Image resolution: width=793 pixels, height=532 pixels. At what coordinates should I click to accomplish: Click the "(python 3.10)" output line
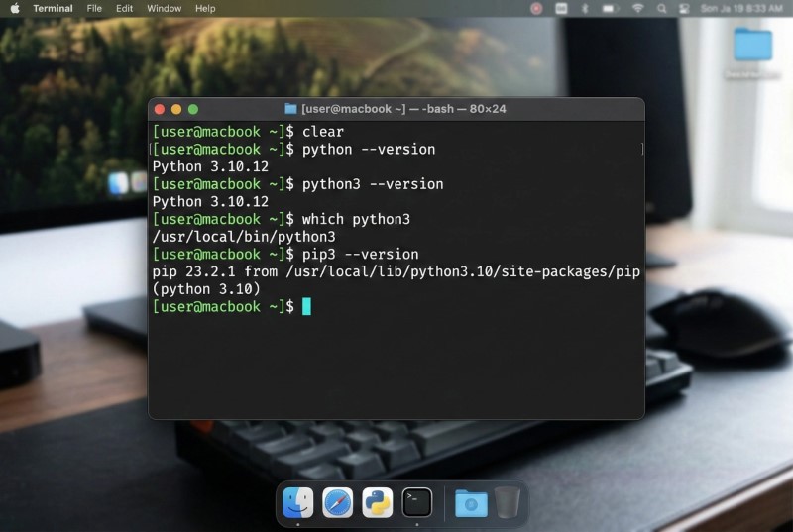(x=206, y=289)
